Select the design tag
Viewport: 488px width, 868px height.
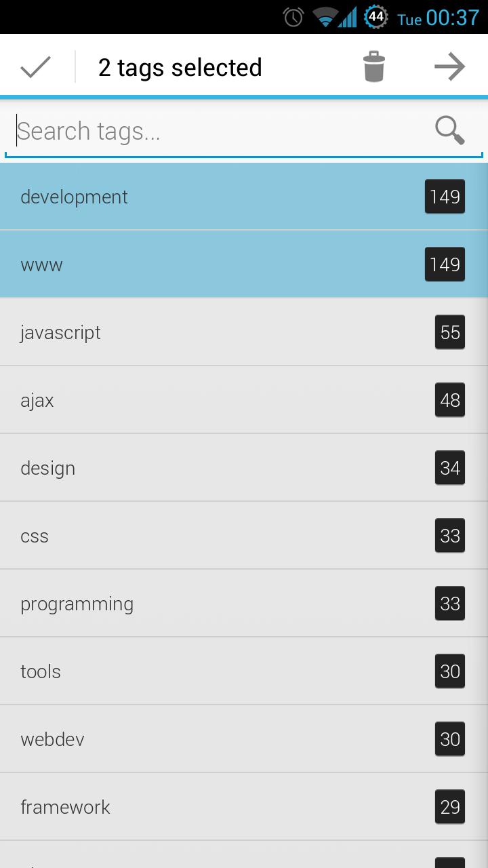203,468
